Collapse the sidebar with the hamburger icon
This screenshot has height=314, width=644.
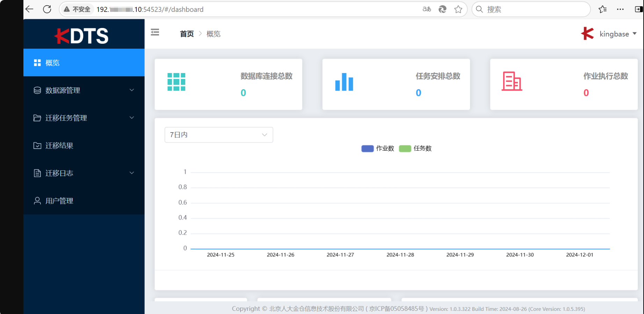(155, 33)
